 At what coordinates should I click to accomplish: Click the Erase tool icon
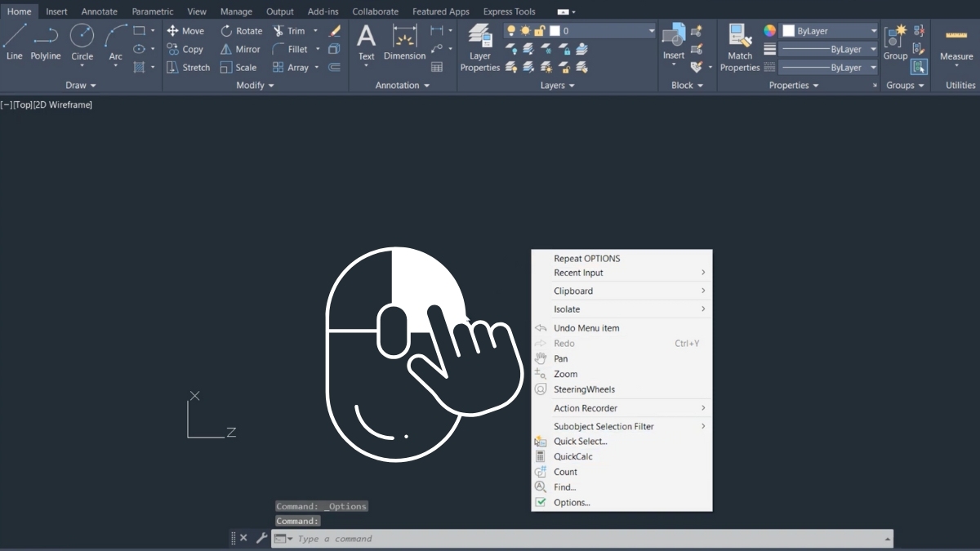pos(334,30)
